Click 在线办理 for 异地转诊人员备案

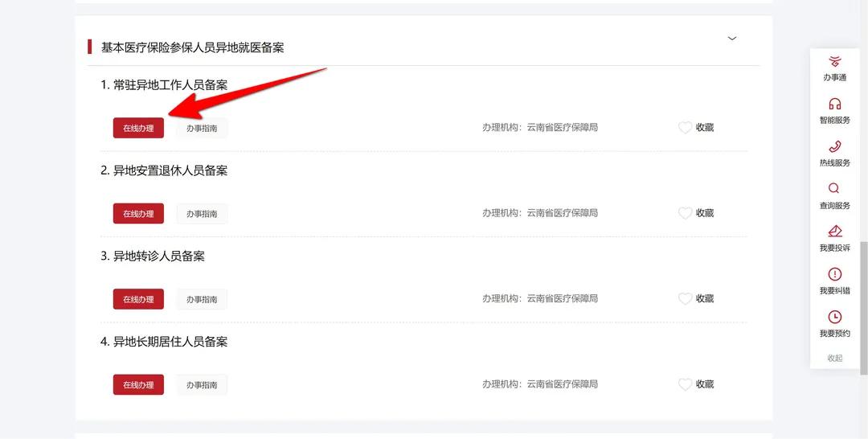coord(138,299)
